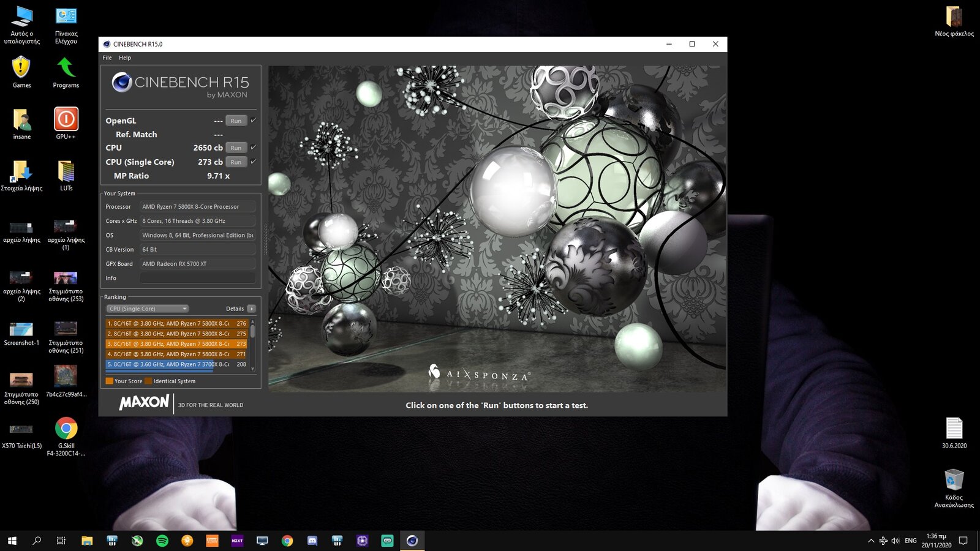The height and width of the screenshot is (551, 980).
Task: Select the αρχείο λήψης (2) file
Action: pyautogui.click(x=22, y=287)
